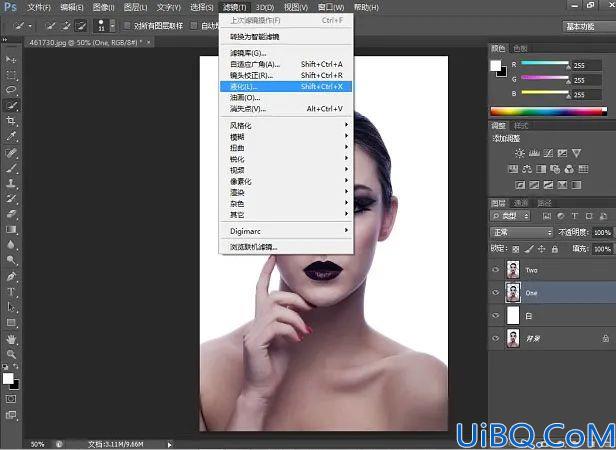This screenshot has height=450, width=616.
Task: Click the Curves adjustment icon
Action: [548, 153]
